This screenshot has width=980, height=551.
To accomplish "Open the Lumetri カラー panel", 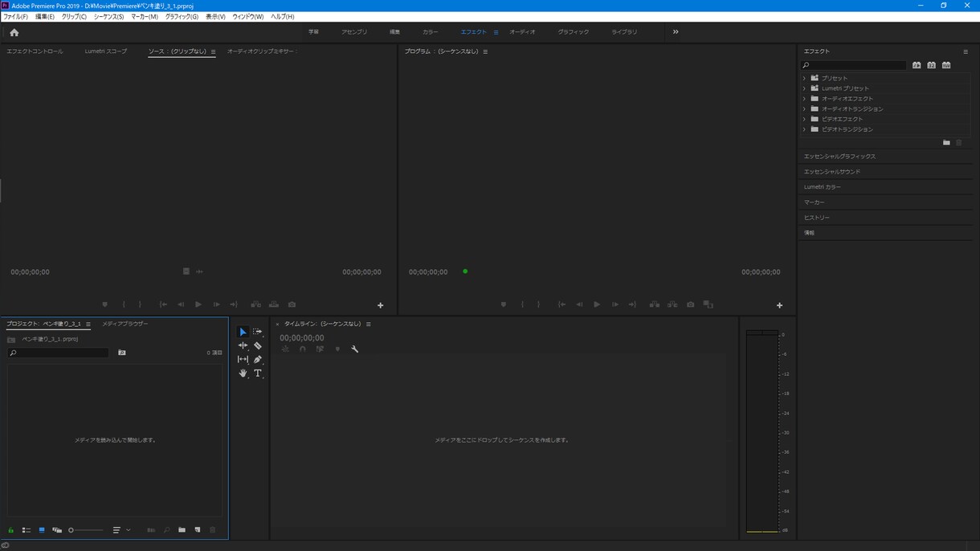I will point(823,187).
